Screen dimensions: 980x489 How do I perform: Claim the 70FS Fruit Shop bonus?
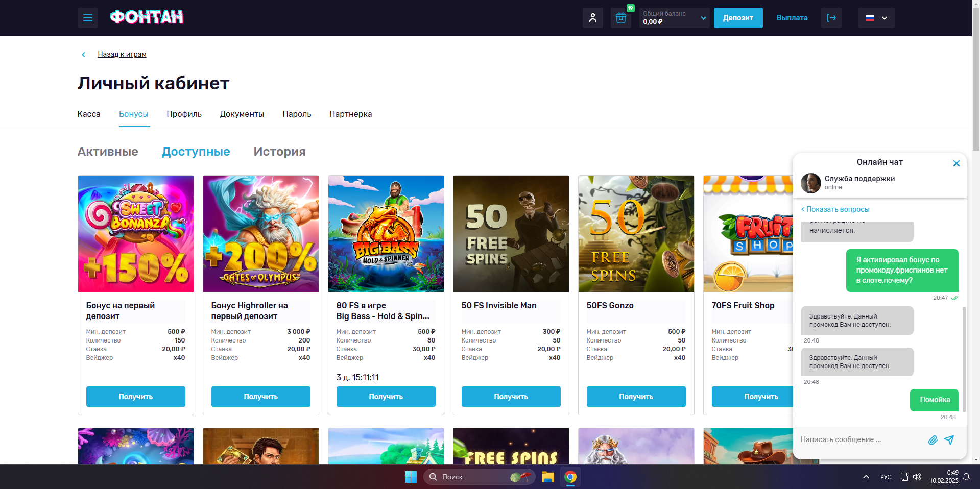[752, 397]
